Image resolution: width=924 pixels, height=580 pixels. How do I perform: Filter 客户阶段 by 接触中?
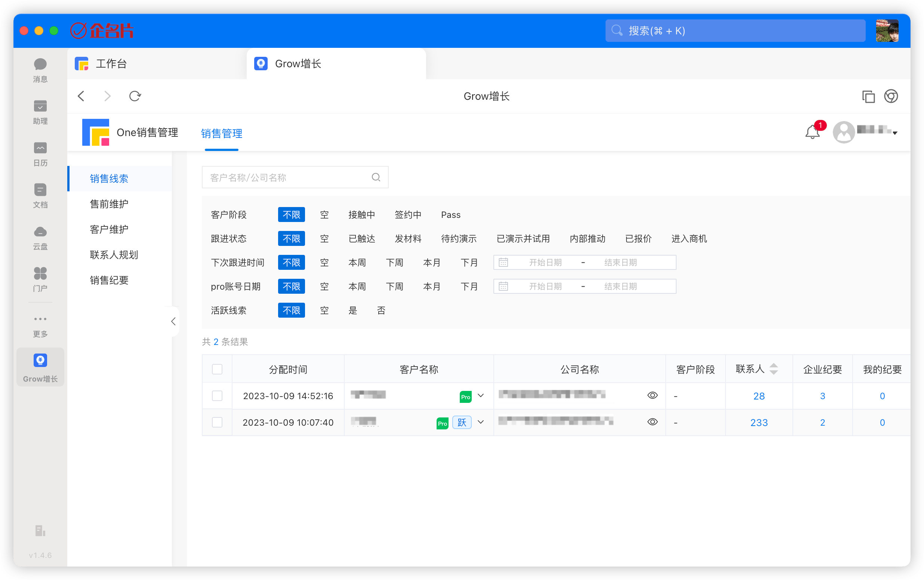361,215
